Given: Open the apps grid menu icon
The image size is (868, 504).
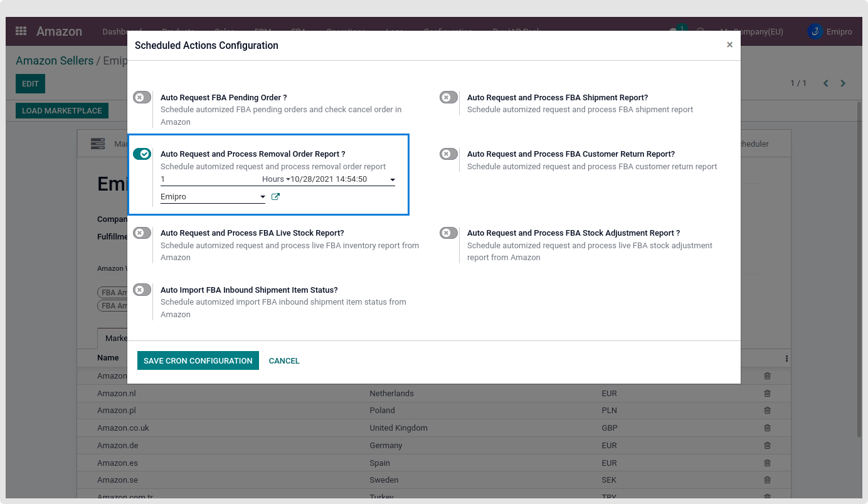Looking at the screenshot, I should pyautogui.click(x=21, y=31).
